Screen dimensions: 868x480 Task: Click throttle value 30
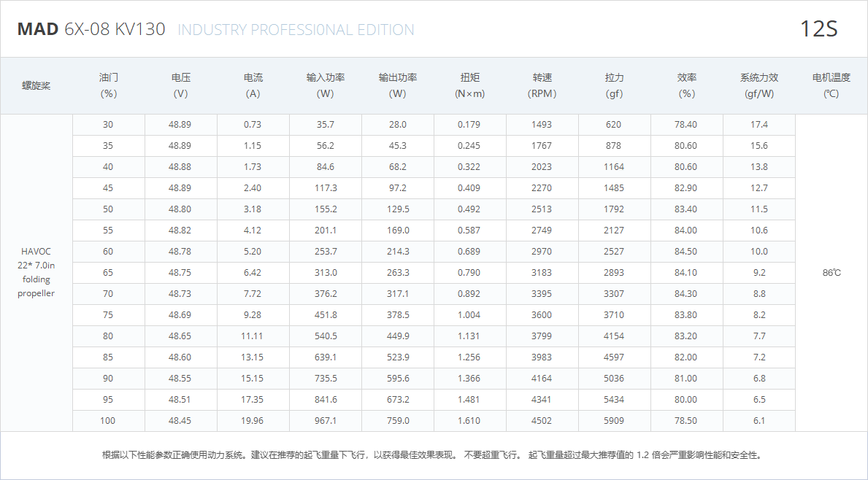[x=108, y=125]
